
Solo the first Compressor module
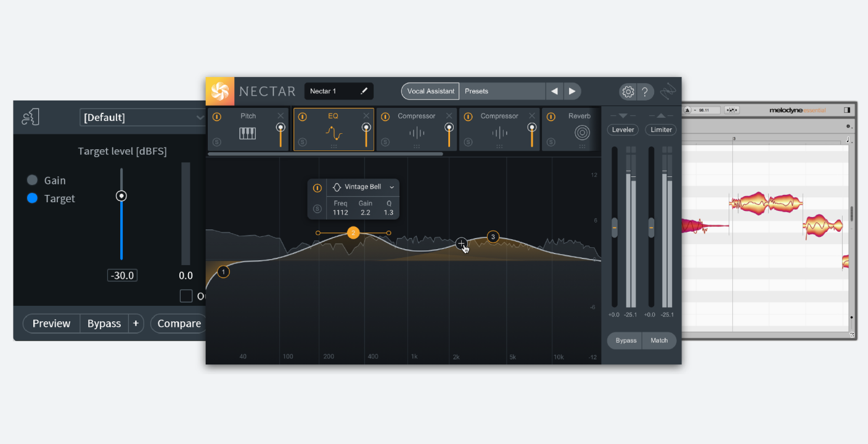[385, 142]
